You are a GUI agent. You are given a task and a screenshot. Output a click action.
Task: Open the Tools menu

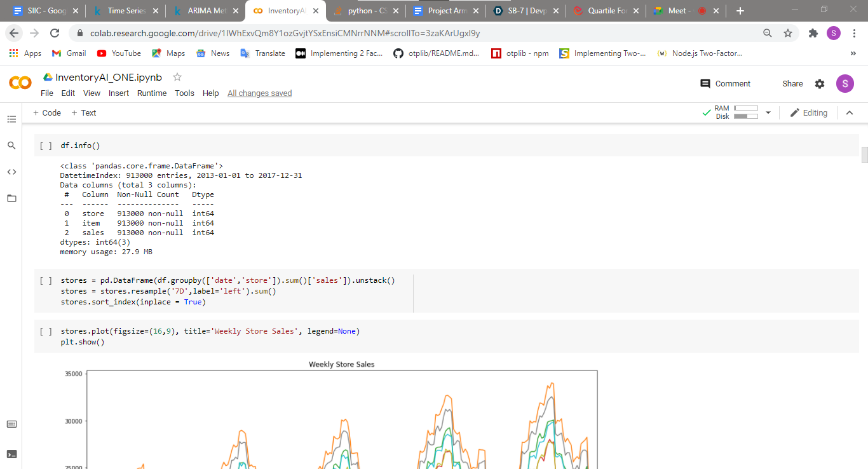(184, 93)
